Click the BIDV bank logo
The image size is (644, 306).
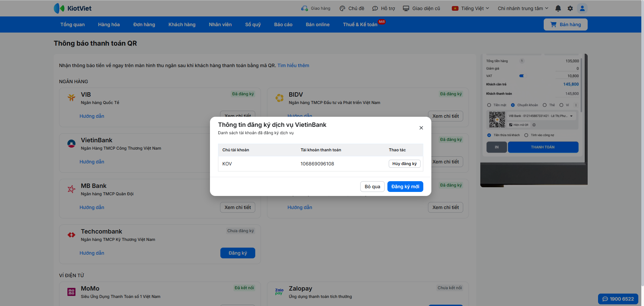[279, 98]
